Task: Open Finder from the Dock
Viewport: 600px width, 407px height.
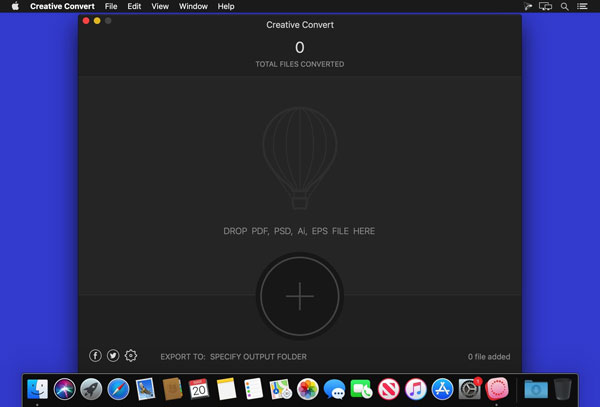Action: [38, 389]
